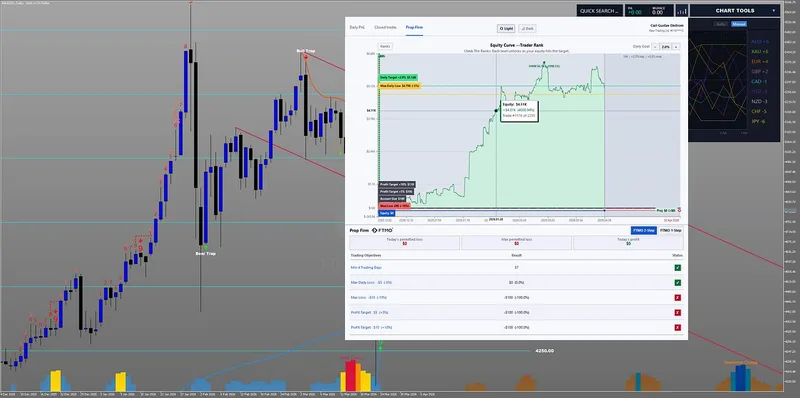
Task: Switch to Dark theme
Action: [x=527, y=29]
